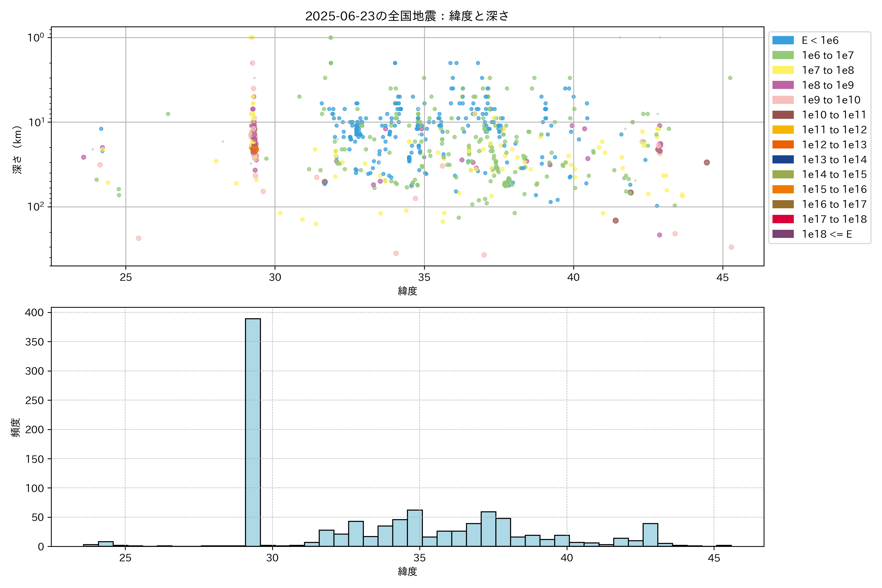882x588 pixels.
Task: Click the '深さ (km)' y-axis label
Action: click(17, 150)
